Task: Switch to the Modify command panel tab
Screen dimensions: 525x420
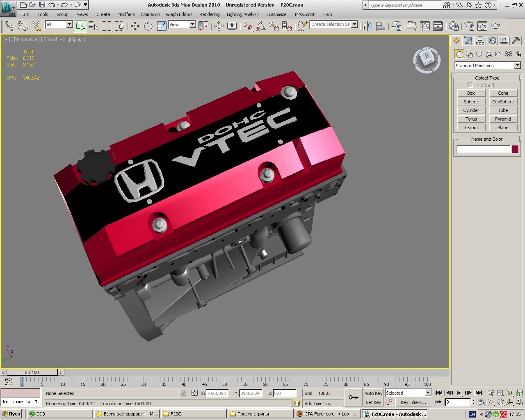Action: coord(468,41)
